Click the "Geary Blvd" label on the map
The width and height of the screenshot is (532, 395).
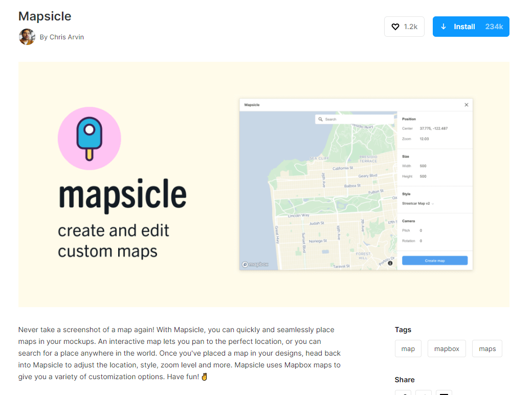pos(368,176)
